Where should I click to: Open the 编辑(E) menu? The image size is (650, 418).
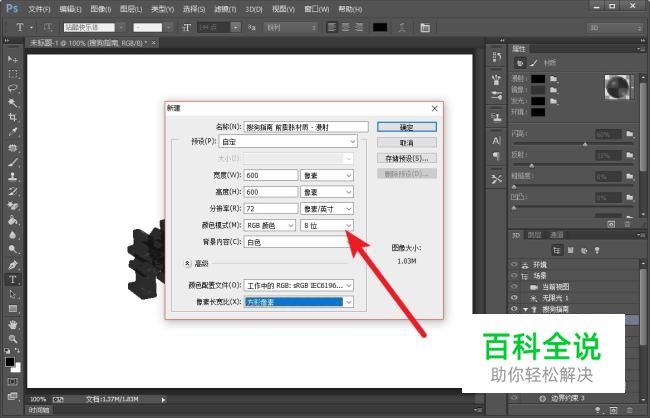point(70,9)
